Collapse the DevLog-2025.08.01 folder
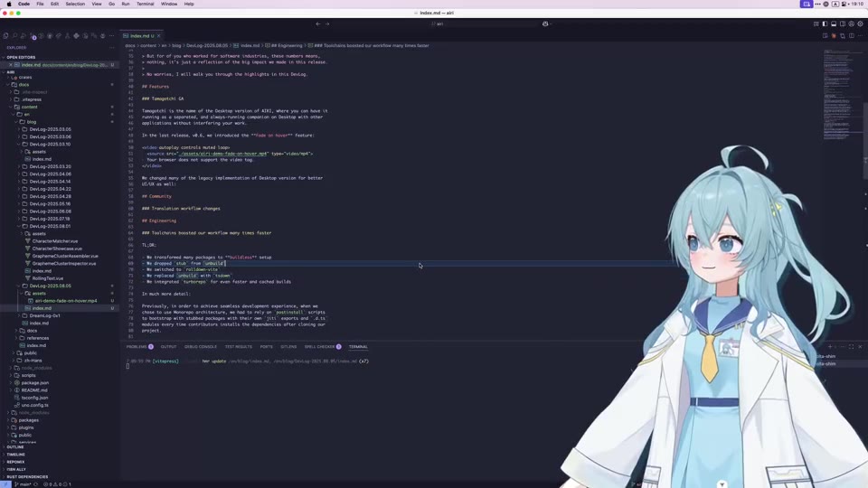Screen dimensions: 868x488 [50, 226]
